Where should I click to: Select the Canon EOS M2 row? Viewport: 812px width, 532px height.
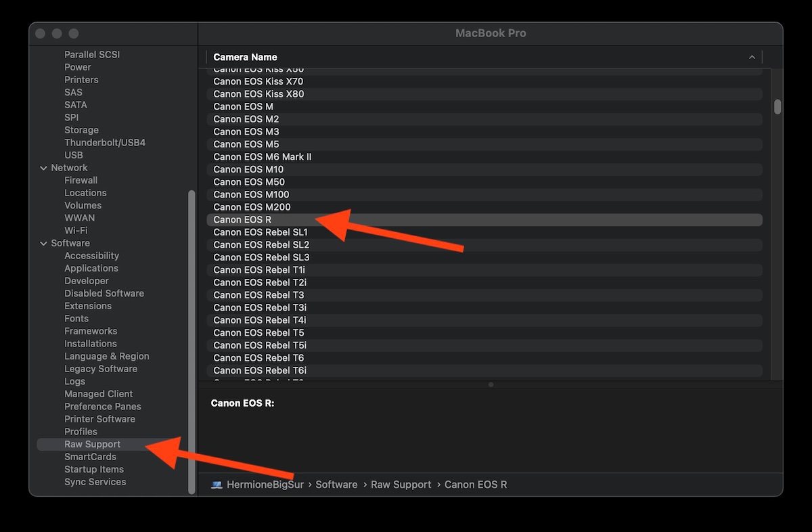pyautogui.click(x=484, y=119)
